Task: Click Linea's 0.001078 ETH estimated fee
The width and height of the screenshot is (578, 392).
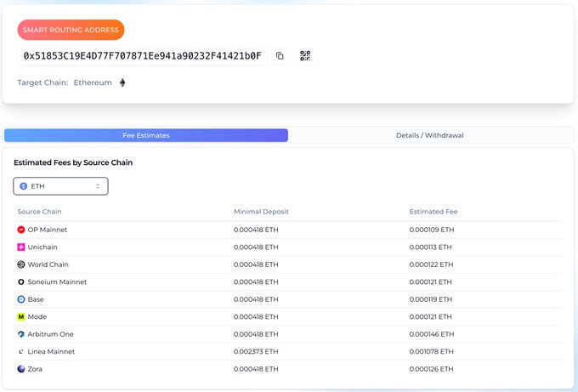Action: pyautogui.click(x=431, y=351)
